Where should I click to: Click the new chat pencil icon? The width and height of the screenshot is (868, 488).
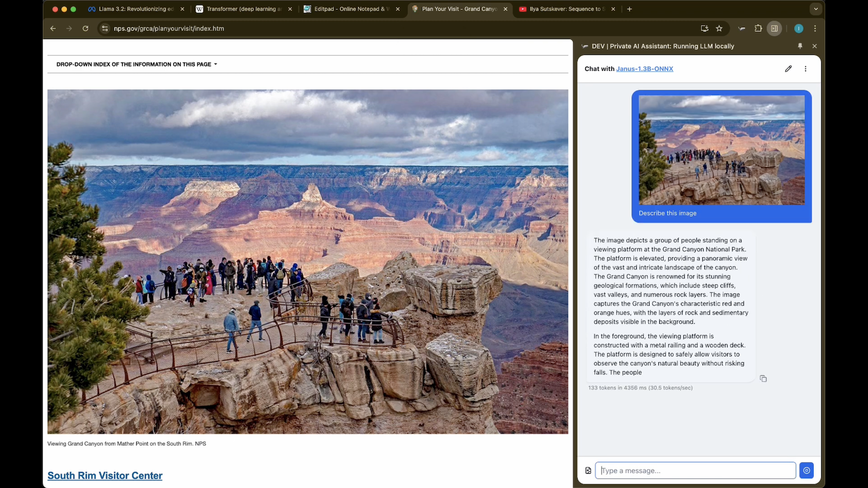pos(788,69)
